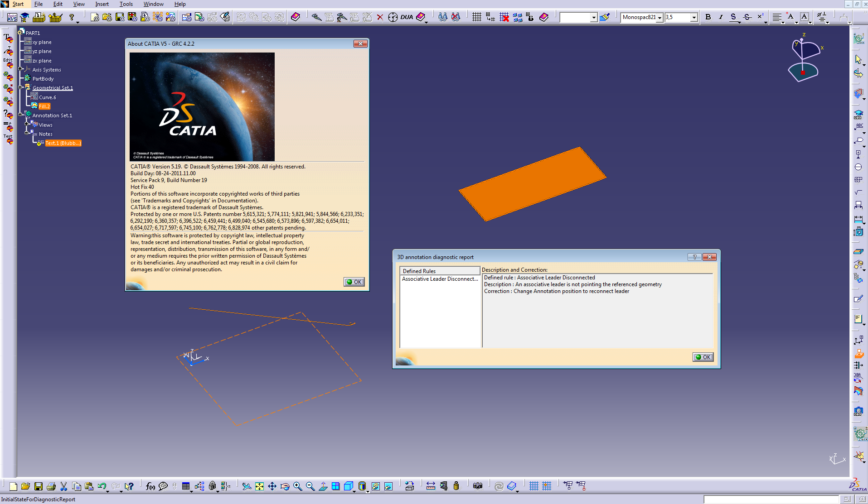Open the Insert menu

pos(102,4)
